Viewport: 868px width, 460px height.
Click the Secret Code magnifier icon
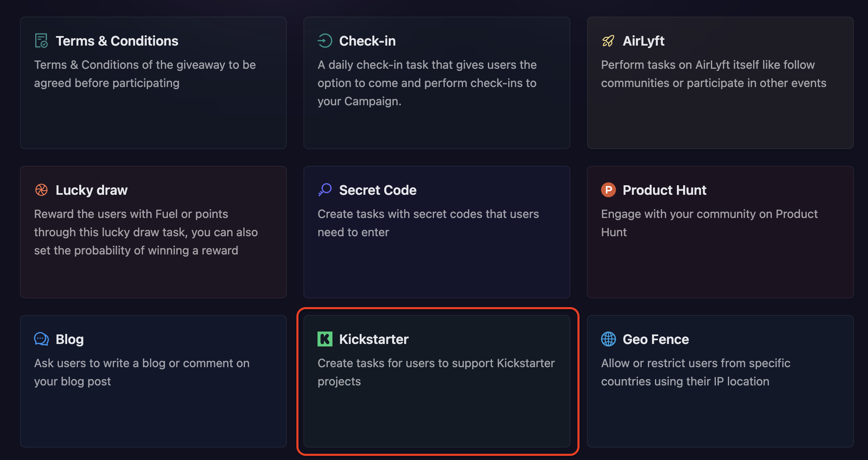coord(325,190)
